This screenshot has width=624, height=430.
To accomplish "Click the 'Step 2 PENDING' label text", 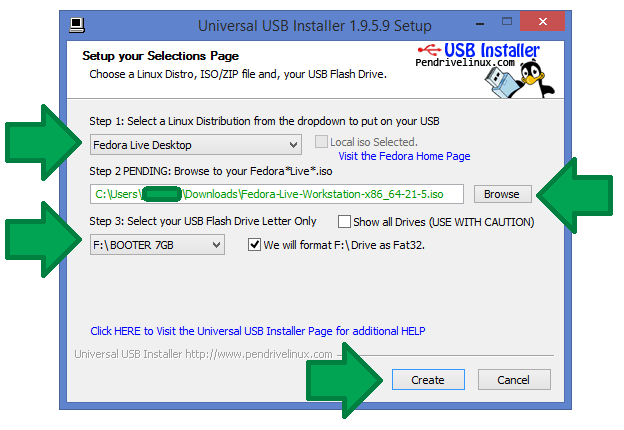I will 211,171.
